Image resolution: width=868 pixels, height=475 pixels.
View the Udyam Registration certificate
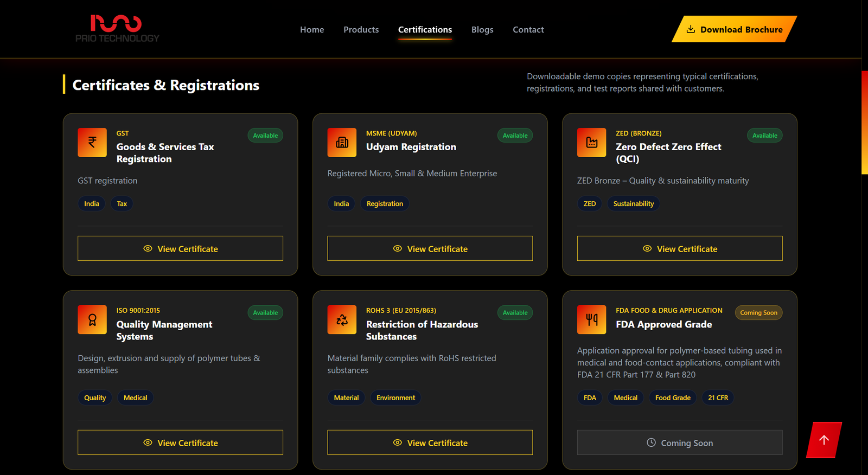coord(430,248)
